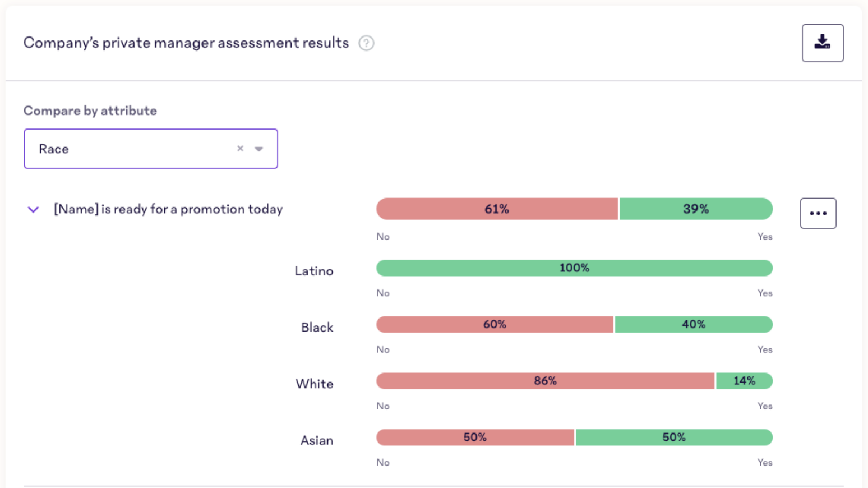Viewport: 868px width, 488px height.
Task: Open help tooltip beside results title
Action: click(366, 43)
